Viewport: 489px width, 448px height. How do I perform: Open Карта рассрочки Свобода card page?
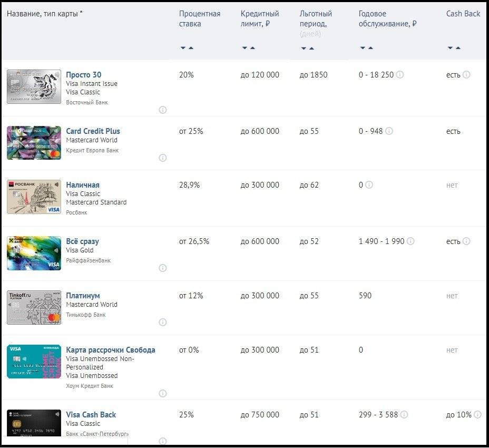click(x=110, y=350)
